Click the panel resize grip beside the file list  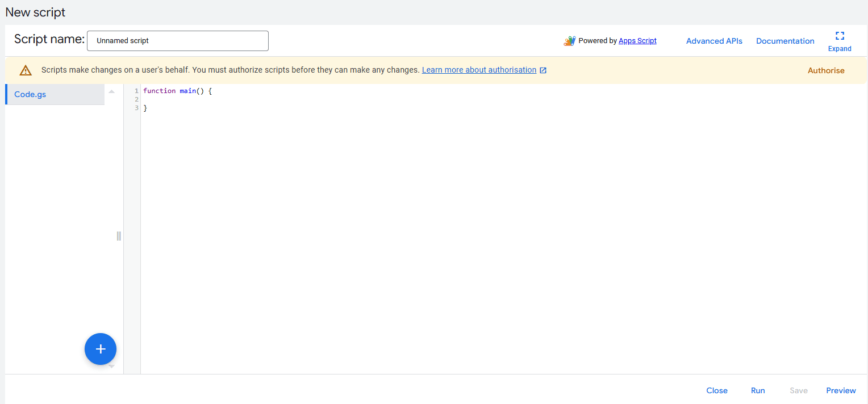(x=119, y=237)
